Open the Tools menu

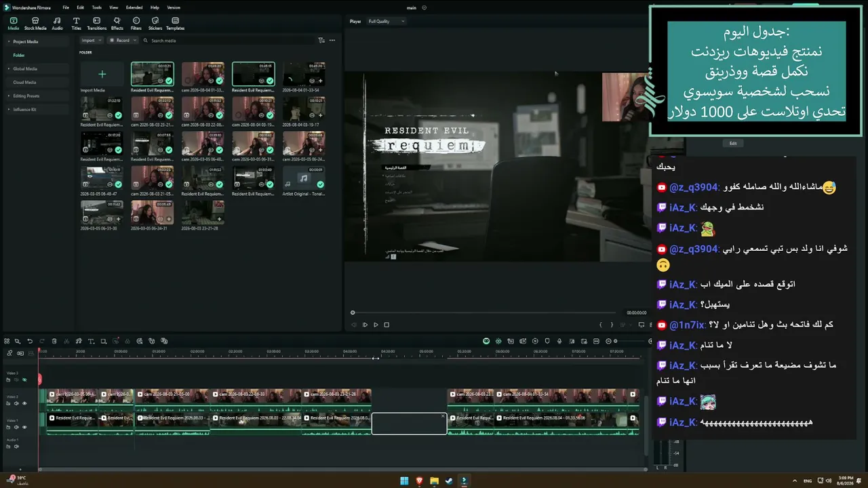pyautogui.click(x=97, y=7)
